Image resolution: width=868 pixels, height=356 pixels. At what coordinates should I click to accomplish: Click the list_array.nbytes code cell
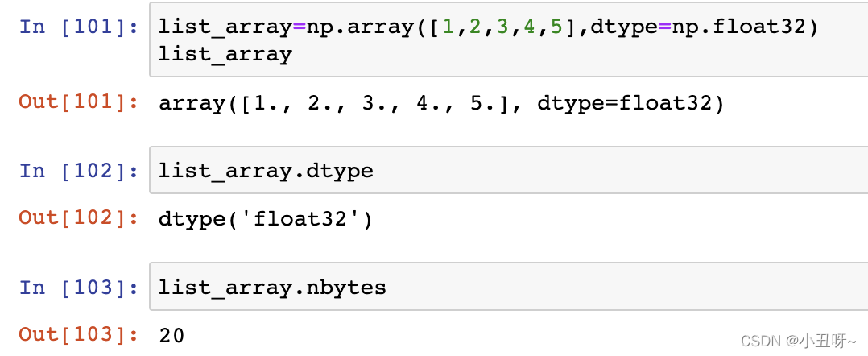pos(508,287)
